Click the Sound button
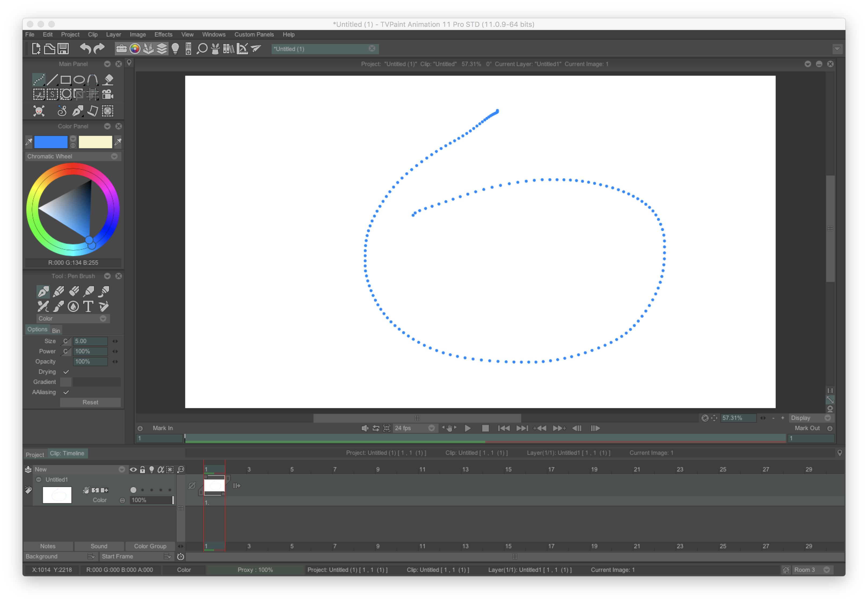This screenshot has width=868, height=603. point(99,546)
